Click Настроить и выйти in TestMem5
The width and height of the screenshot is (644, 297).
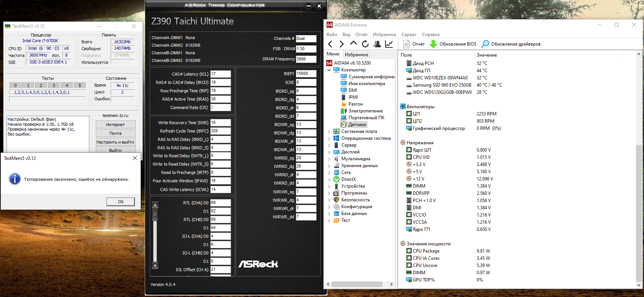coord(116,142)
